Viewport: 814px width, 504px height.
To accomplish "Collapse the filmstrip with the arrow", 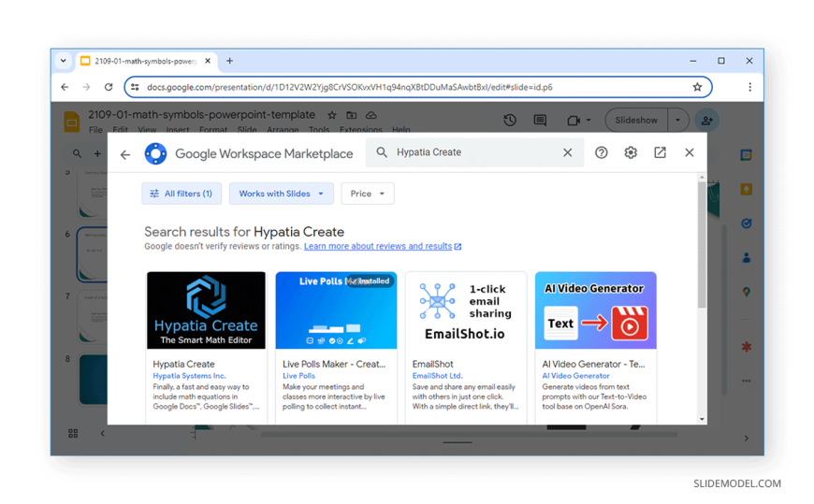I will [x=102, y=434].
